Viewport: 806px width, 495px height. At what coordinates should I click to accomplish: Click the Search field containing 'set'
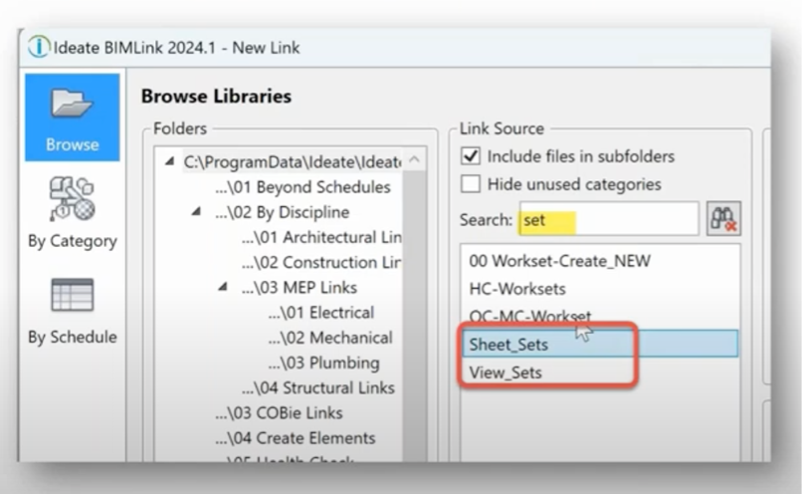coord(609,219)
